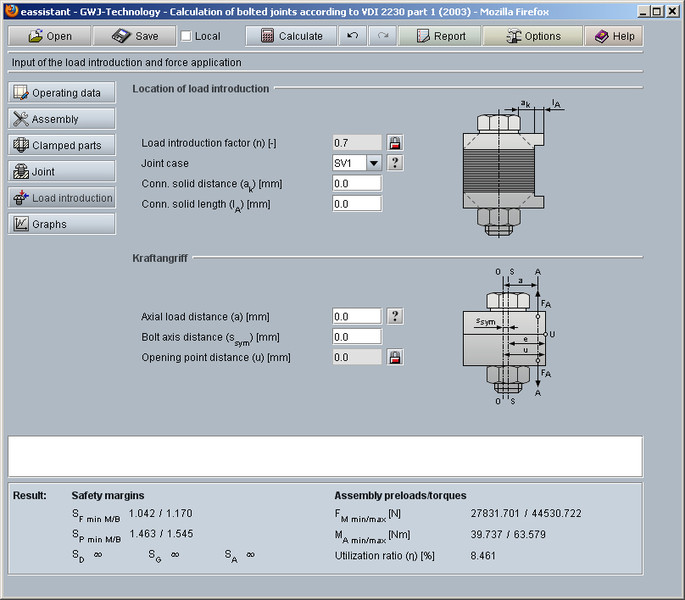Image resolution: width=685 pixels, height=600 pixels.
Task: Click the Conn. solid distance input field
Action: [357, 184]
